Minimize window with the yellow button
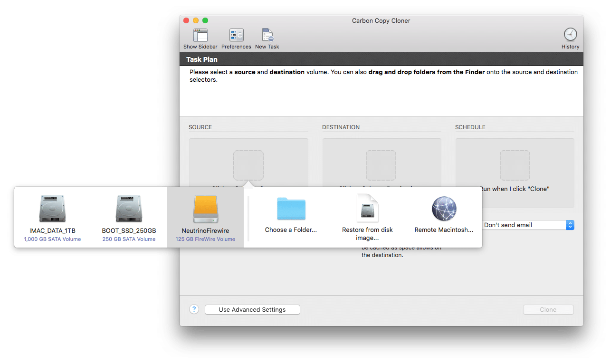The image size is (610, 364). pos(196,20)
